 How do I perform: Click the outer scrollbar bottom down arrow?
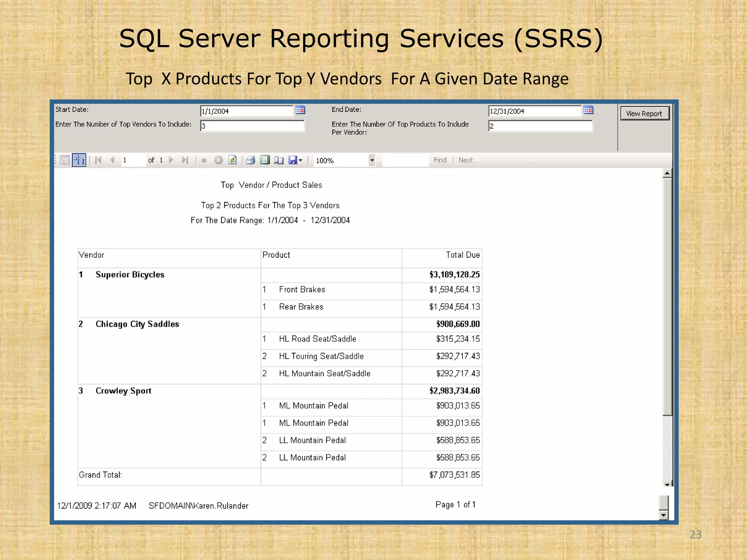click(664, 515)
